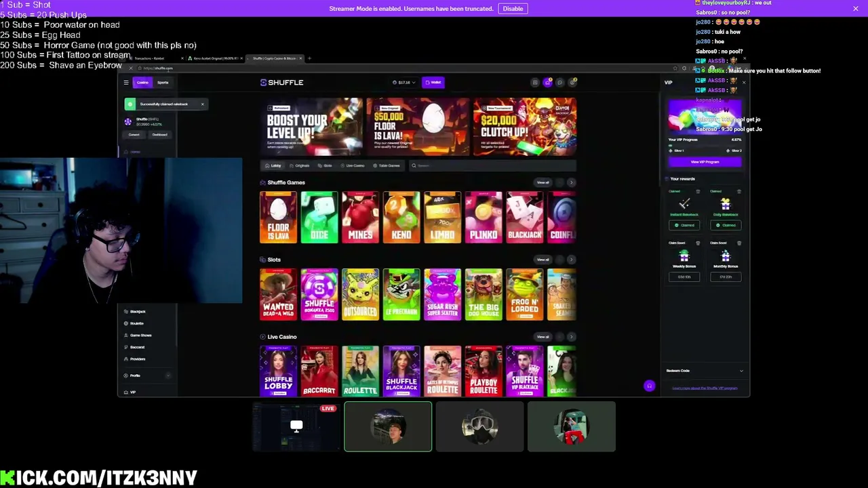Viewport: 868px width, 488px height.
Task: Open the notifications icon with badge
Action: (x=572, y=83)
